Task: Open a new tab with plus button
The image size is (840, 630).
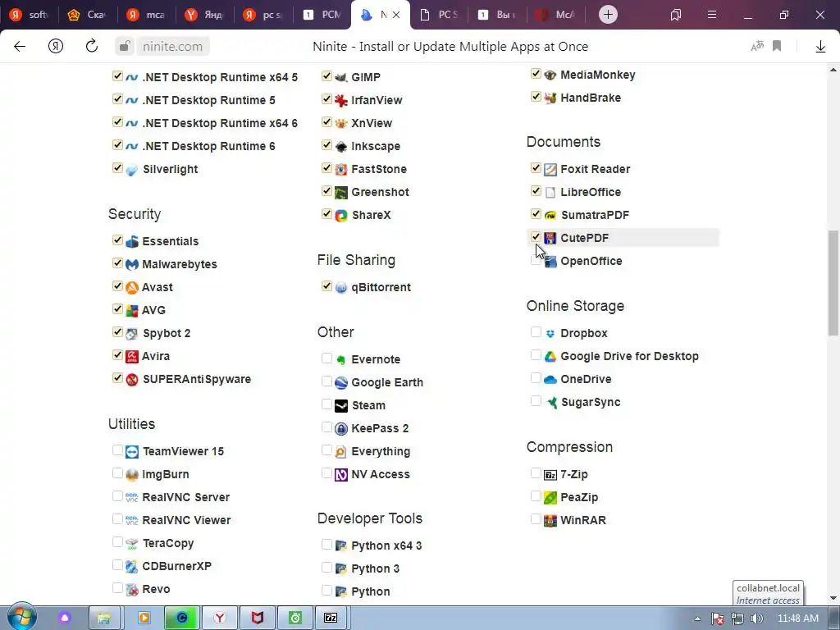Action: tap(608, 15)
